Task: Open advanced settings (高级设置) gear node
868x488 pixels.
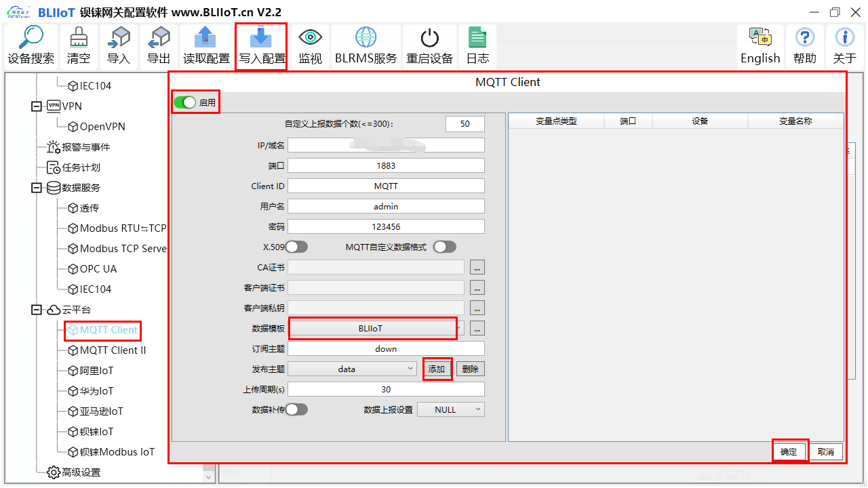Action: pyautogui.click(x=73, y=472)
